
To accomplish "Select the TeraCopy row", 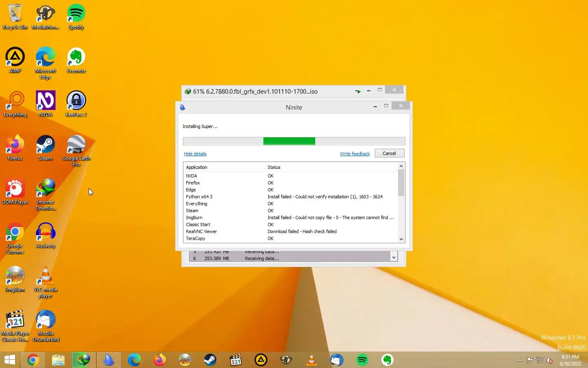I will [x=290, y=238].
